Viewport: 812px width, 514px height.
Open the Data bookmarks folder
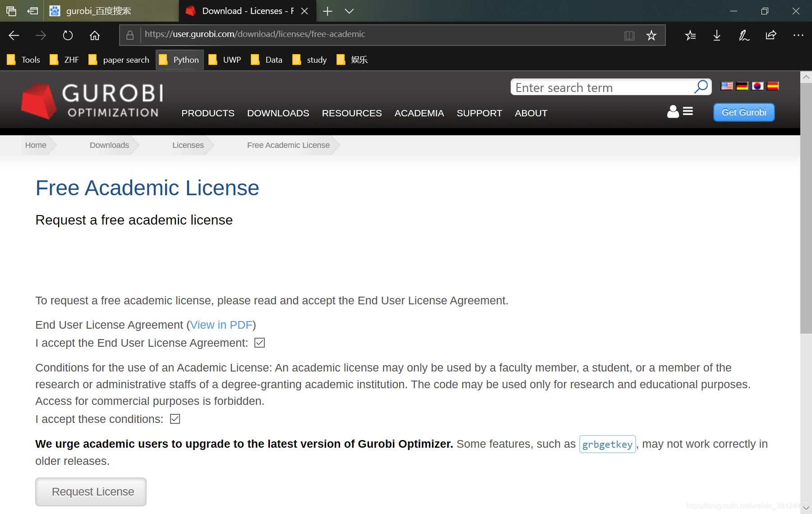267,60
